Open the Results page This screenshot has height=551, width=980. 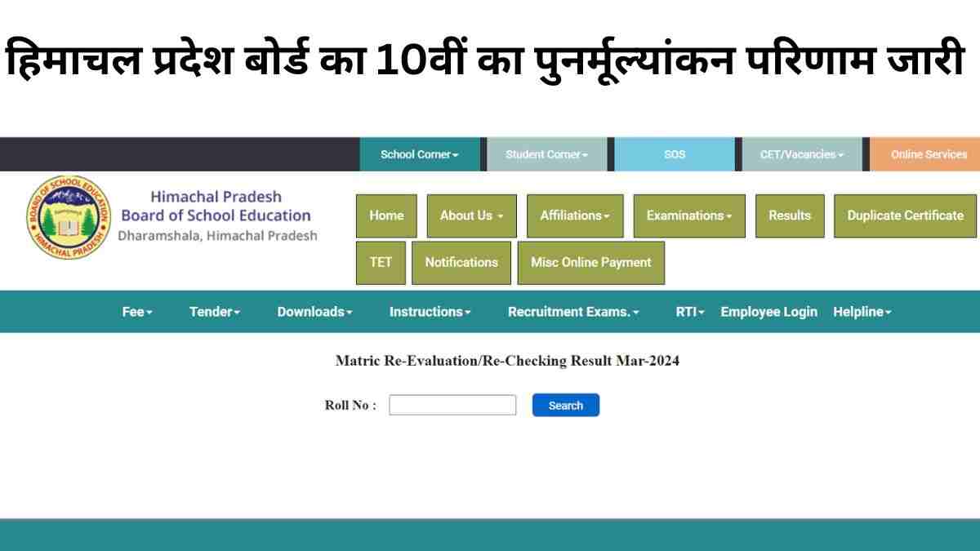tap(790, 216)
